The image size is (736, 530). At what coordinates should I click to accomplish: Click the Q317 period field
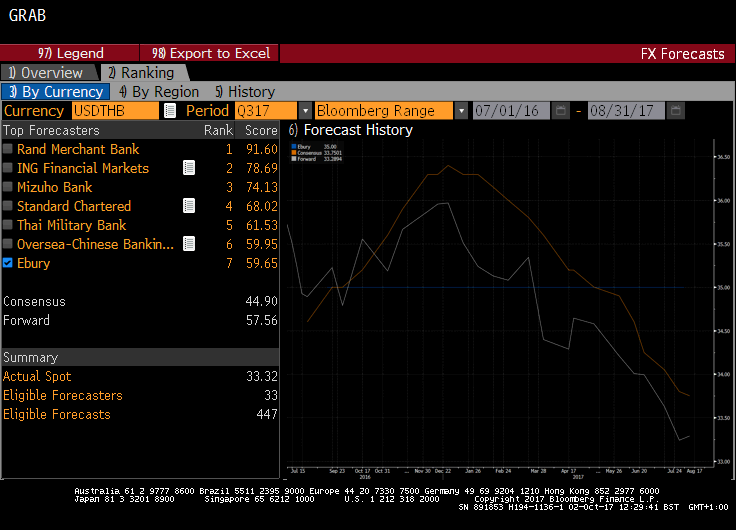[x=266, y=111]
